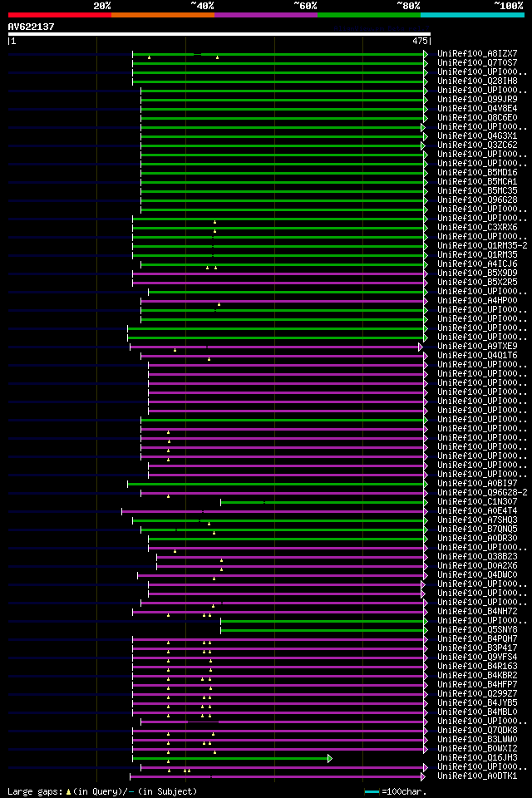532x798 pixels.
Task: View the UniRef100_B3LWW0 hit
Action: [477, 740]
